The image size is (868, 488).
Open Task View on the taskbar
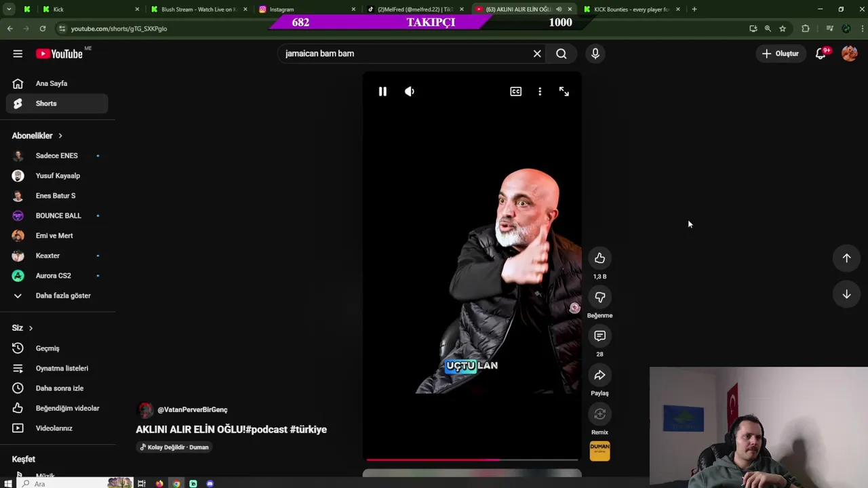coord(142,483)
